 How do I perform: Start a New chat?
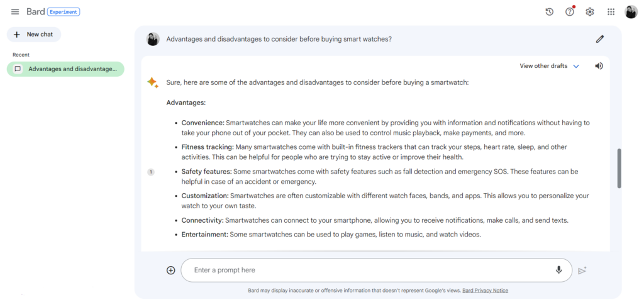click(x=34, y=35)
